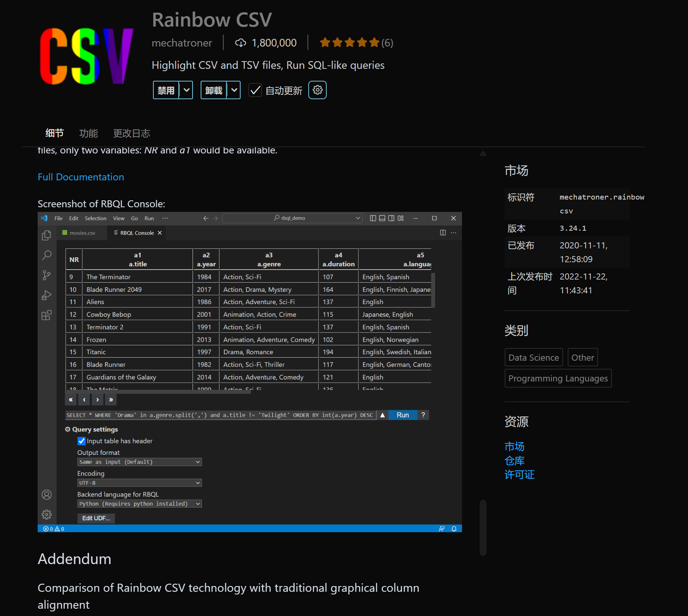Click the five-star rating
Viewport: 688px width, 616px height.
(349, 43)
